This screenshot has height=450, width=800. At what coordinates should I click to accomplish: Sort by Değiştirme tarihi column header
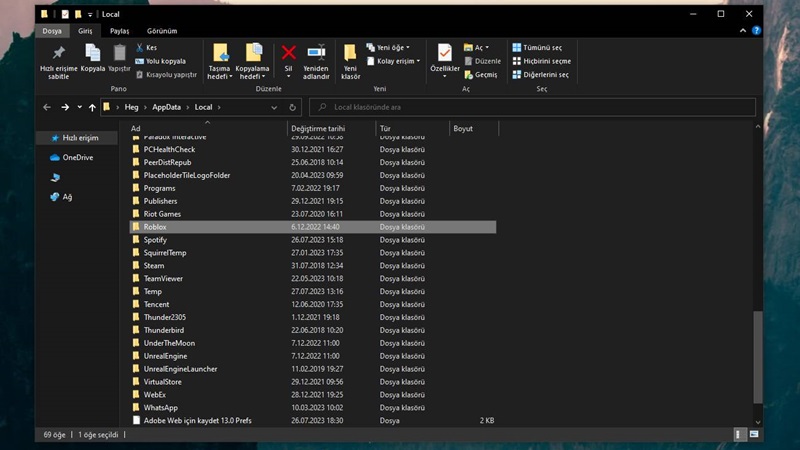(331, 129)
